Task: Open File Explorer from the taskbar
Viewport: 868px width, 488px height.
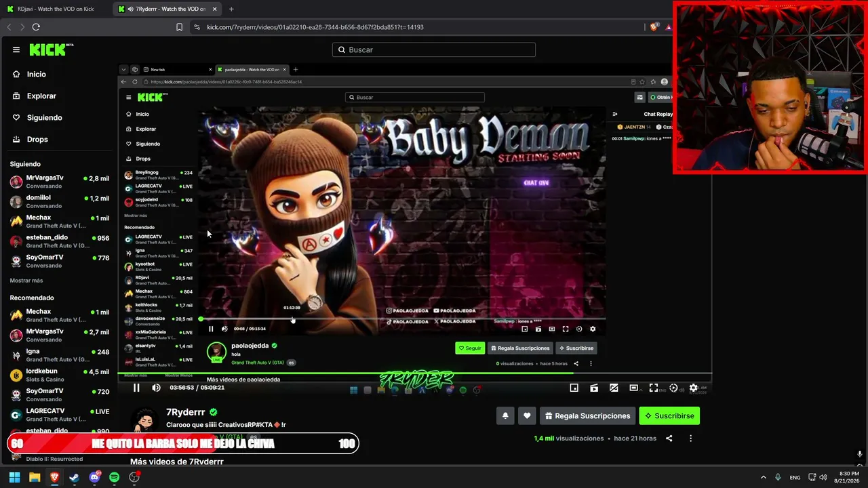Action: 35,477
